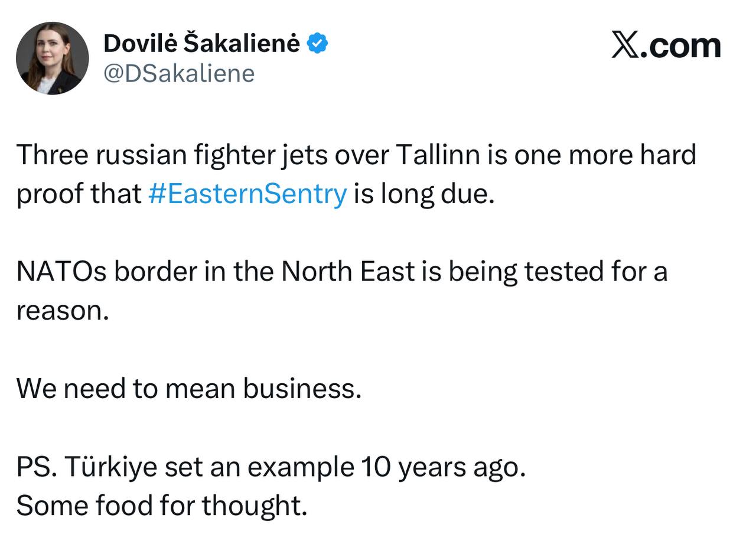Screen dimensions: 756x554
Task: Click the 'NATOs border in the North East' line
Action: click(x=216, y=272)
